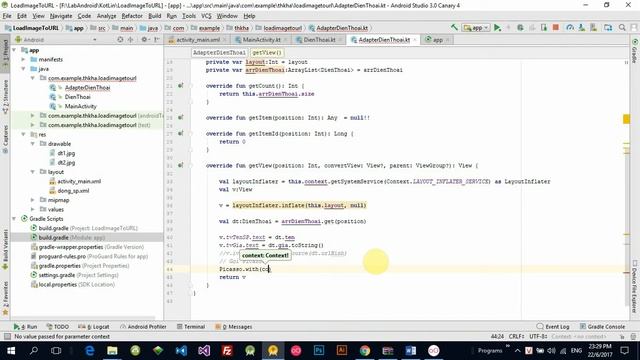Open the Event Log
640x360 pixels.
tap(553, 327)
